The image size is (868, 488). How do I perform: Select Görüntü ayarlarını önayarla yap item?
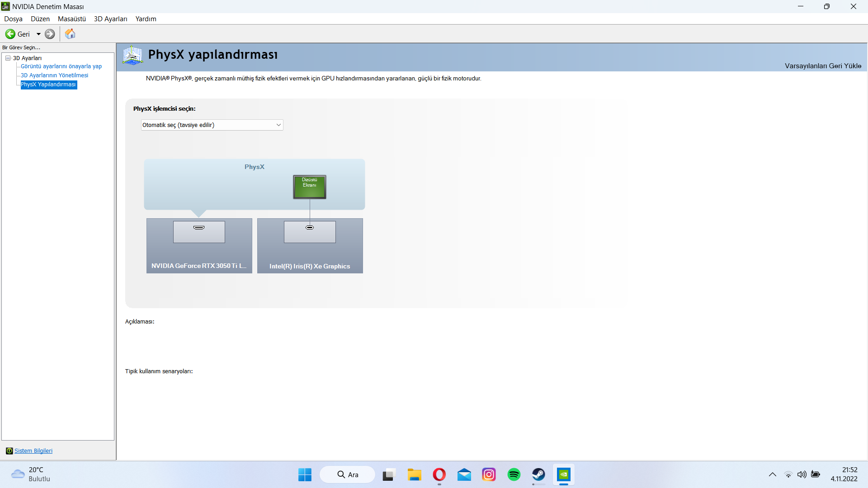pyautogui.click(x=61, y=66)
